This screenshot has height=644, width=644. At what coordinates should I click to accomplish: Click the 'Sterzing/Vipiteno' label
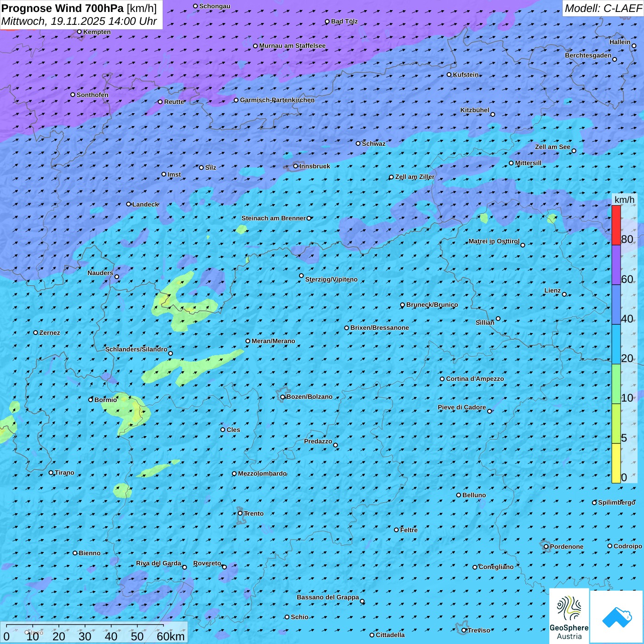coord(331,279)
